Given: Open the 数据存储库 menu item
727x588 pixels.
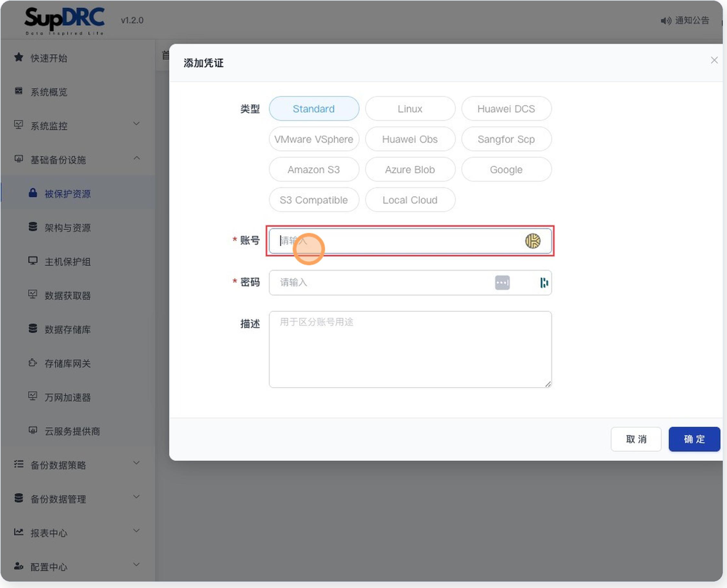Looking at the screenshot, I should pyautogui.click(x=78, y=330).
